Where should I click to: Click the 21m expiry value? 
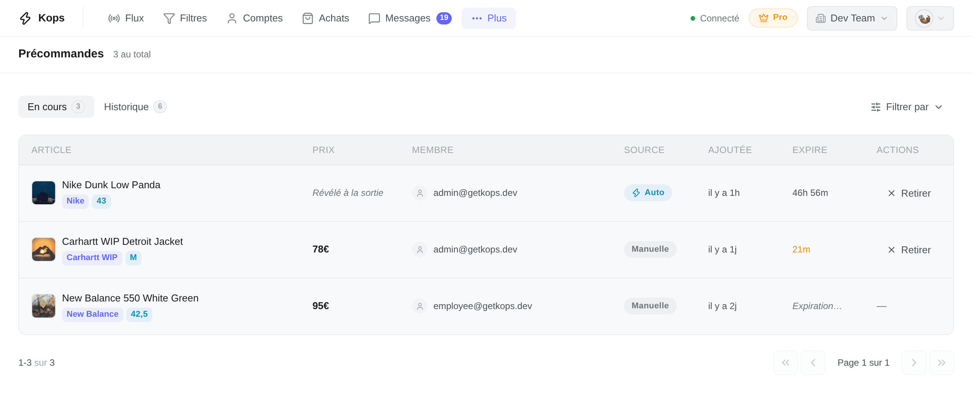(x=801, y=249)
